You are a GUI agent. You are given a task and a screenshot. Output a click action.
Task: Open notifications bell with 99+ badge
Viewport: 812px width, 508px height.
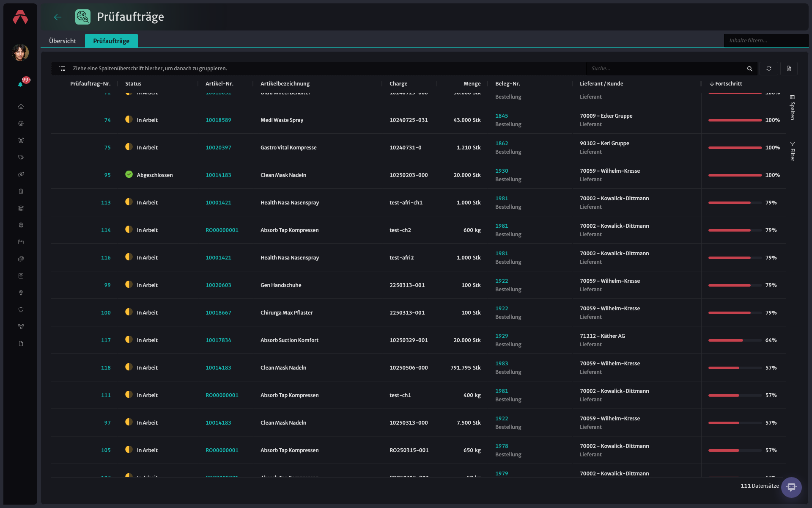pos(20,84)
